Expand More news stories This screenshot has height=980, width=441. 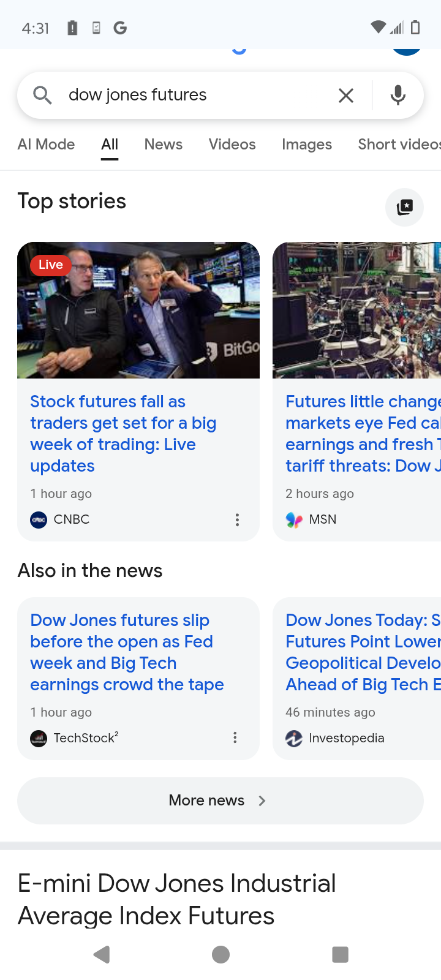tap(221, 801)
